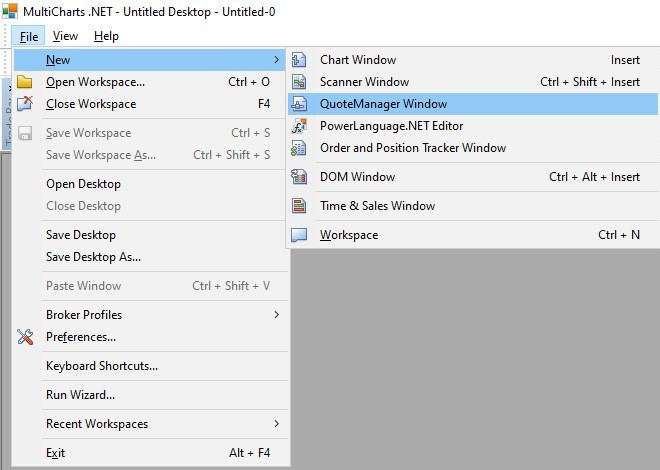Viewport: 660px width, 470px height.
Task: Select Save Desktop As...
Action: pyautogui.click(x=149, y=257)
